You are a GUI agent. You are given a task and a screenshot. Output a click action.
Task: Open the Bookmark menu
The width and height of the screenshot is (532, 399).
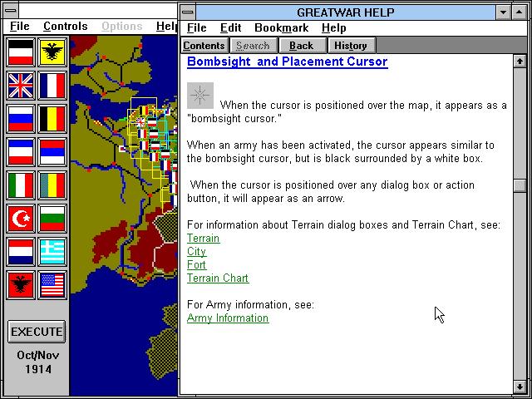[x=282, y=27]
